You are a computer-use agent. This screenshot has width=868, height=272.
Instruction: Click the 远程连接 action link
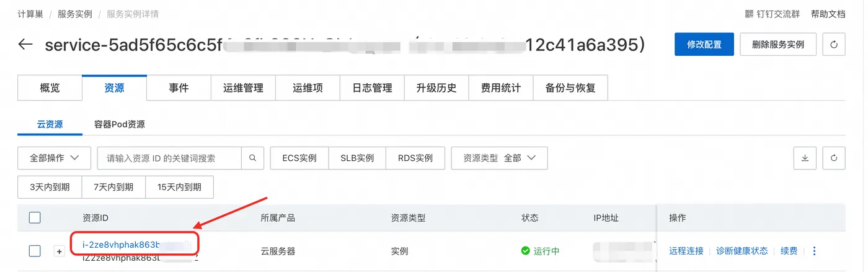coord(686,251)
